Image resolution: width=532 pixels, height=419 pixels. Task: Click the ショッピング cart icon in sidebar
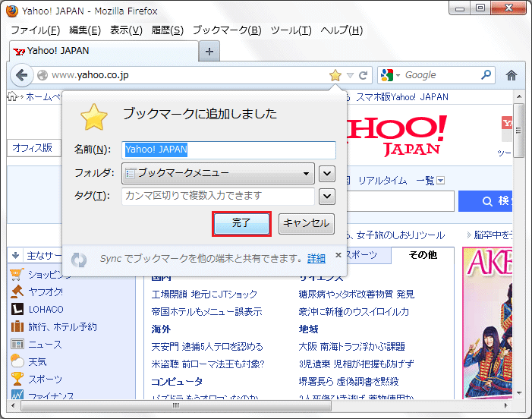[x=17, y=275]
